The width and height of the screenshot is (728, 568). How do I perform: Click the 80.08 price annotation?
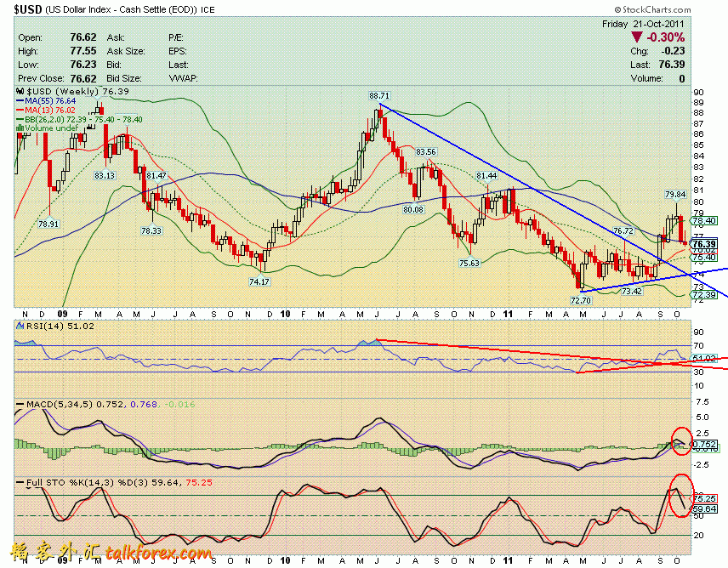(413, 210)
